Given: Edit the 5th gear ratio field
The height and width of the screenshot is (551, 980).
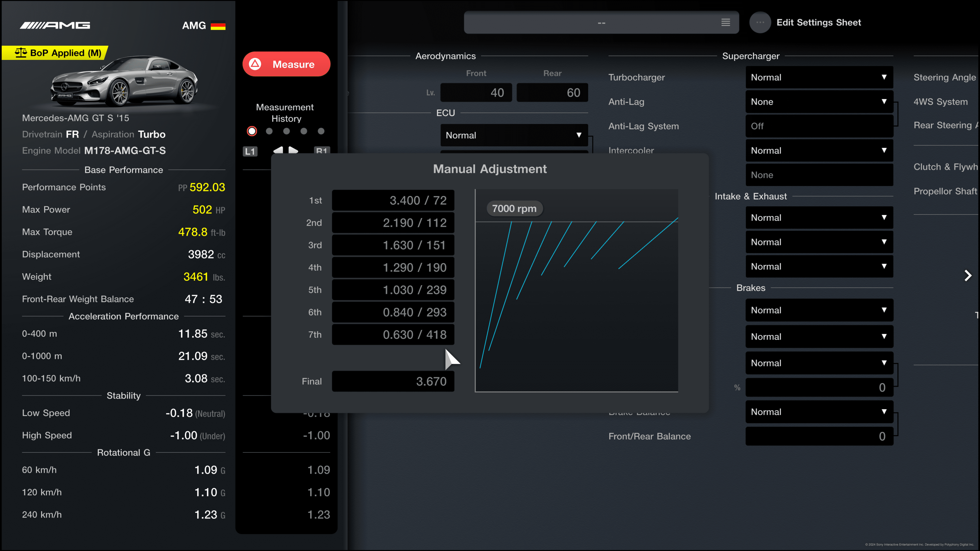Looking at the screenshot, I should click(x=393, y=290).
